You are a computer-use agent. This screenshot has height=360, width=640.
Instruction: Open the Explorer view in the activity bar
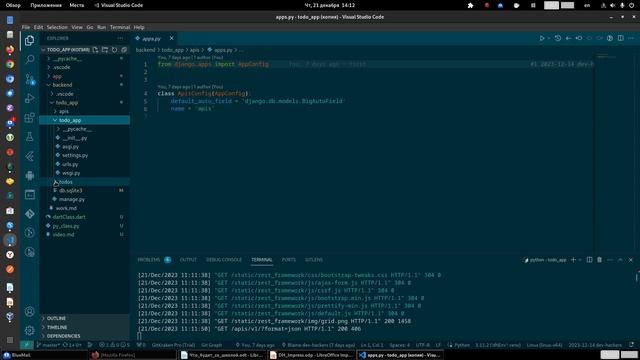tap(29, 40)
